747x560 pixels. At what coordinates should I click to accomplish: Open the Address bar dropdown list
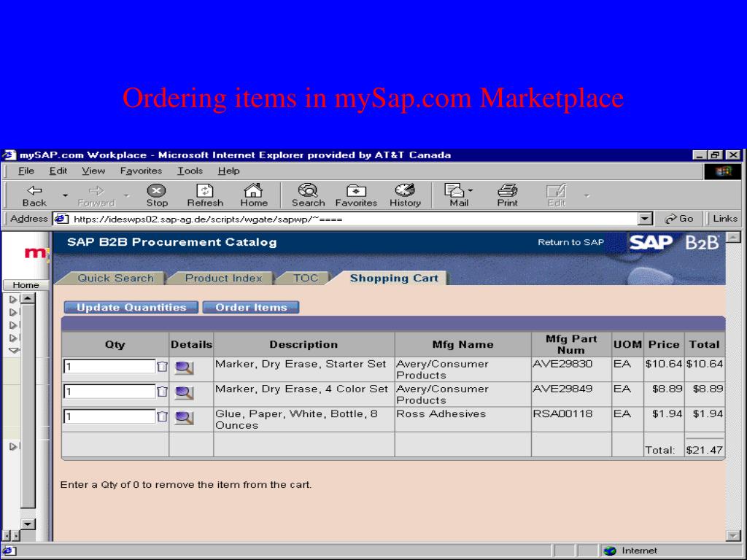(x=645, y=219)
